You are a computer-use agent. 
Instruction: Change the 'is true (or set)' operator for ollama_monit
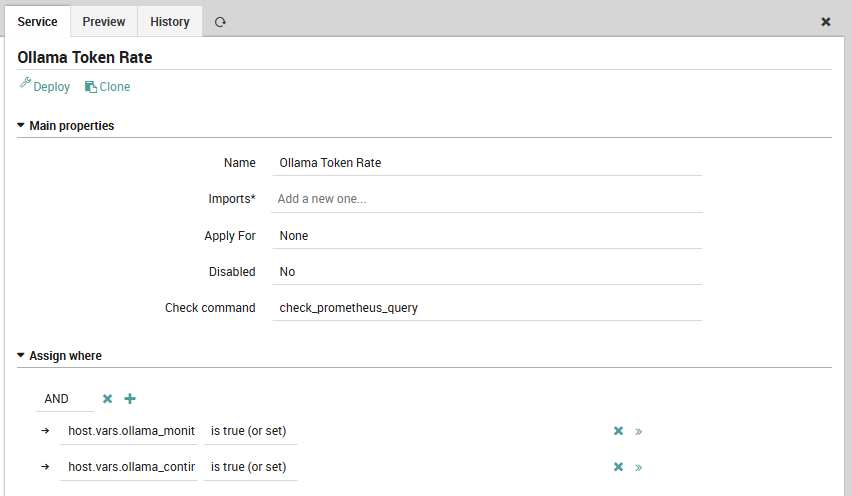coord(250,431)
